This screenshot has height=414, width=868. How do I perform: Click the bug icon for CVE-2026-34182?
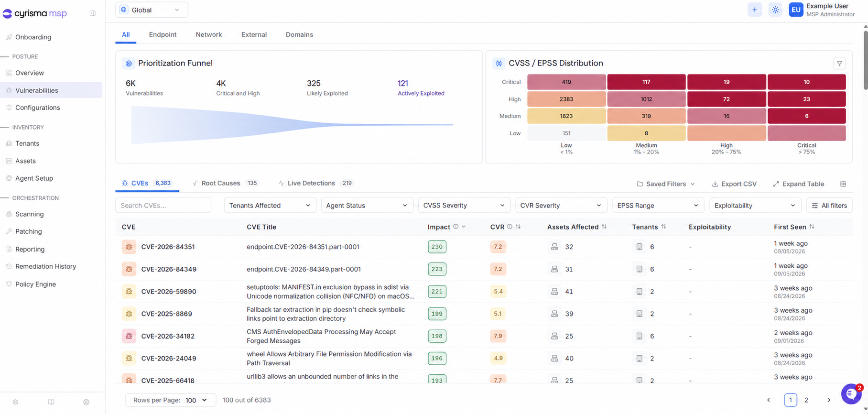click(129, 336)
